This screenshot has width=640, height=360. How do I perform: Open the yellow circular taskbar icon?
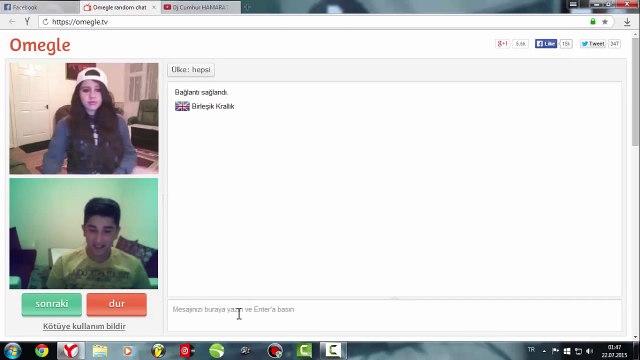click(158, 351)
